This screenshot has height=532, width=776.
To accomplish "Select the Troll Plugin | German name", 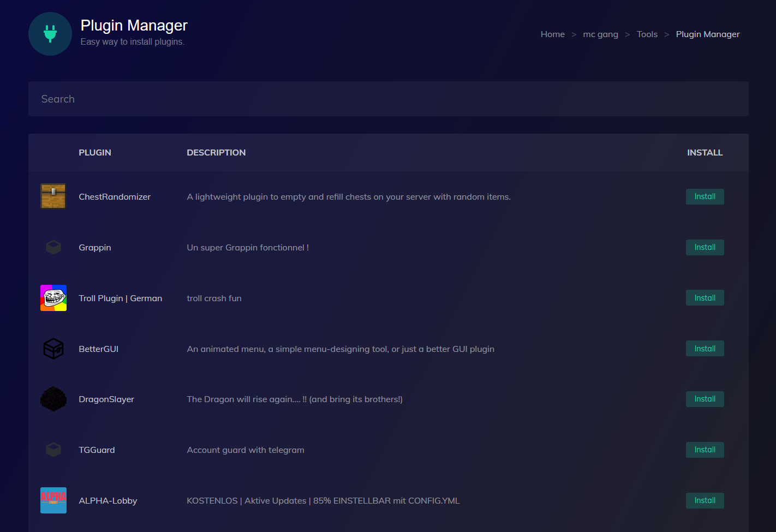I will [121, 298].
